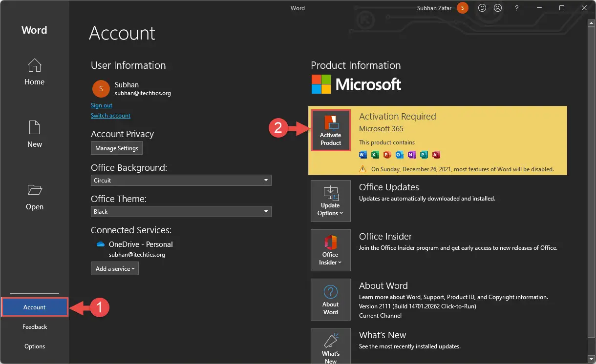Click the "What's New" heading text
This screenshot has width=596, height=364.
click(x=383, y=335)
